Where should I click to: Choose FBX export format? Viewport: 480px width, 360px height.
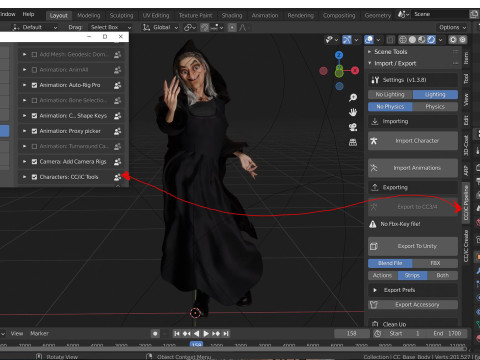[435, 263]
